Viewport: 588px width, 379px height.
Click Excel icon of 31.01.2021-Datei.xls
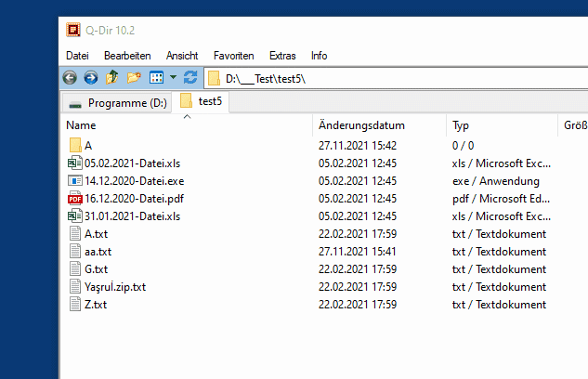pyautogui.click(x=75, y=216)
